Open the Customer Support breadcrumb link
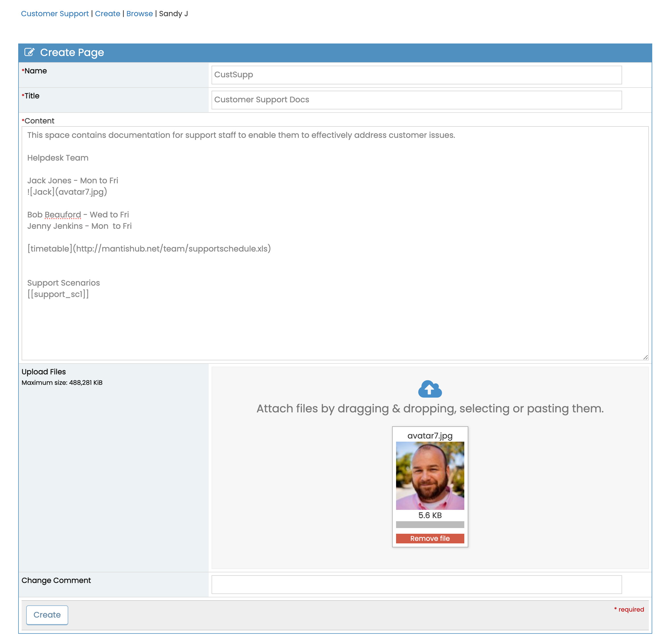Screen dimensions: 671x644 [x=55, y=14]
